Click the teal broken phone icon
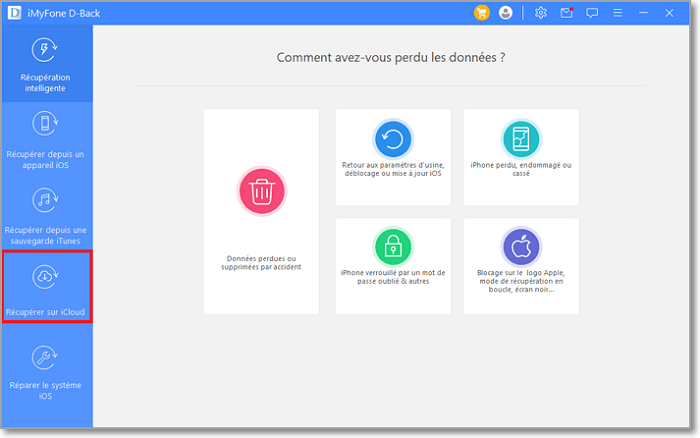 pos(521,139)
